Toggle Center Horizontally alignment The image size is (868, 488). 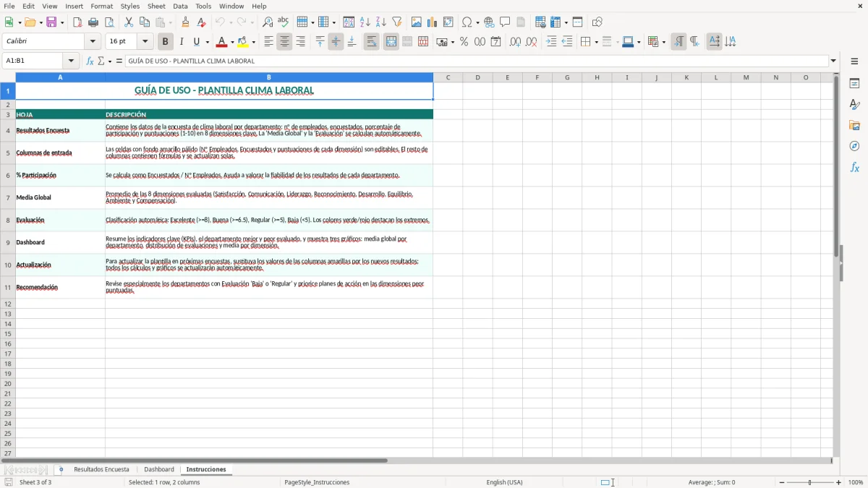[284, 42]
